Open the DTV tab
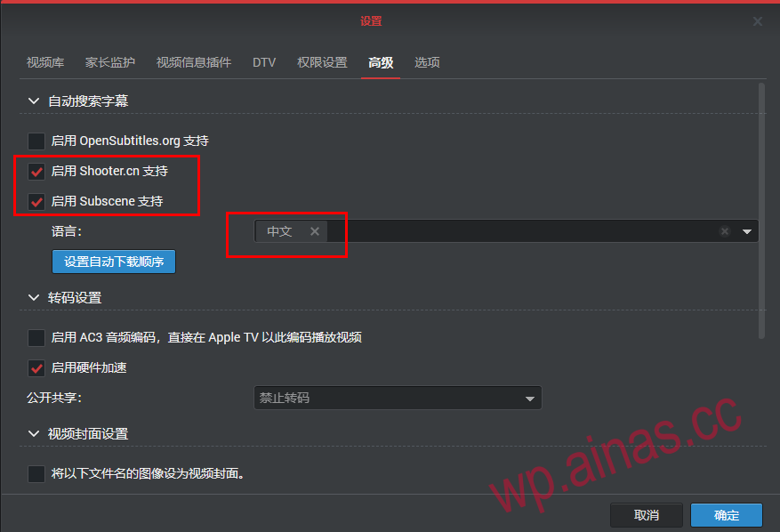The width and height of the screenshot is (780, 532). (264, 62)
